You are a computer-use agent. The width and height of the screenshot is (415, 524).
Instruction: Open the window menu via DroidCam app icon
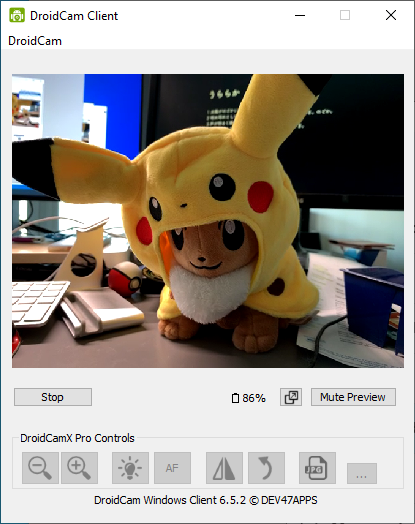(17, 15)
